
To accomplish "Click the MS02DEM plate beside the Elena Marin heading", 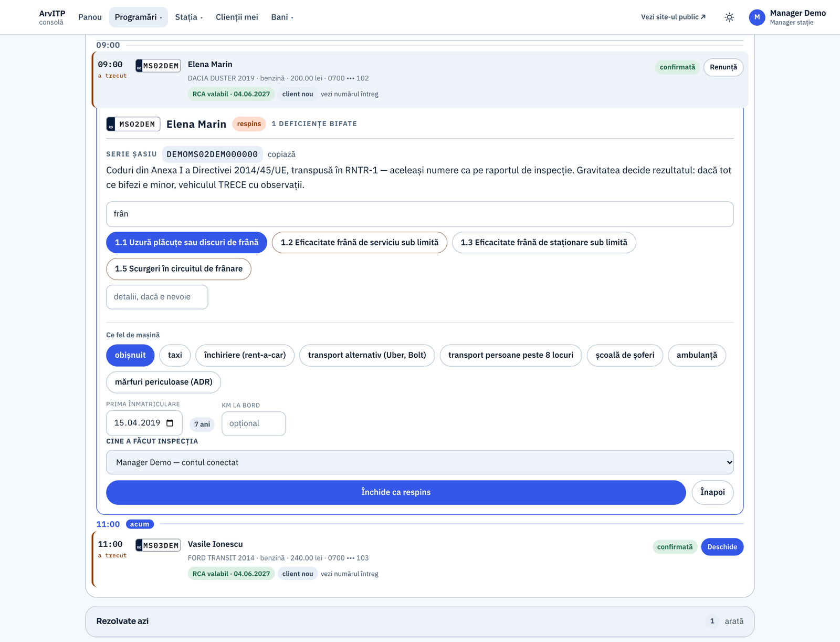I will [x=133, y=124].
